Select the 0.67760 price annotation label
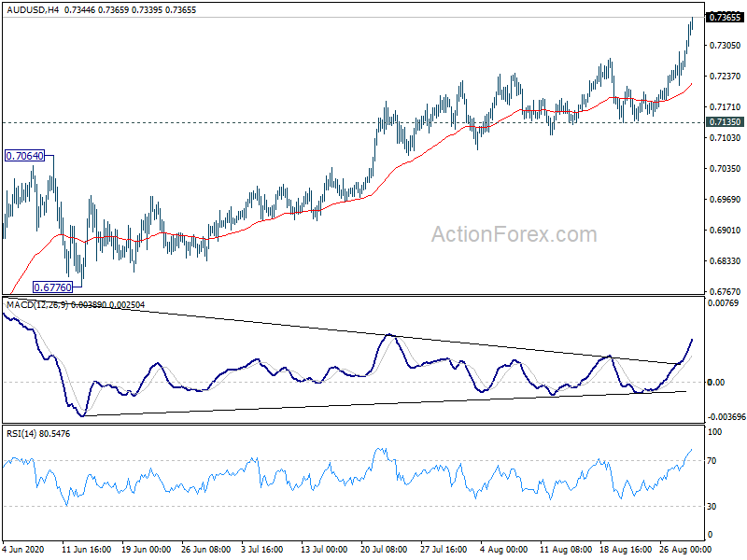Viewport: 747px width, 560px height. point(52,287)
